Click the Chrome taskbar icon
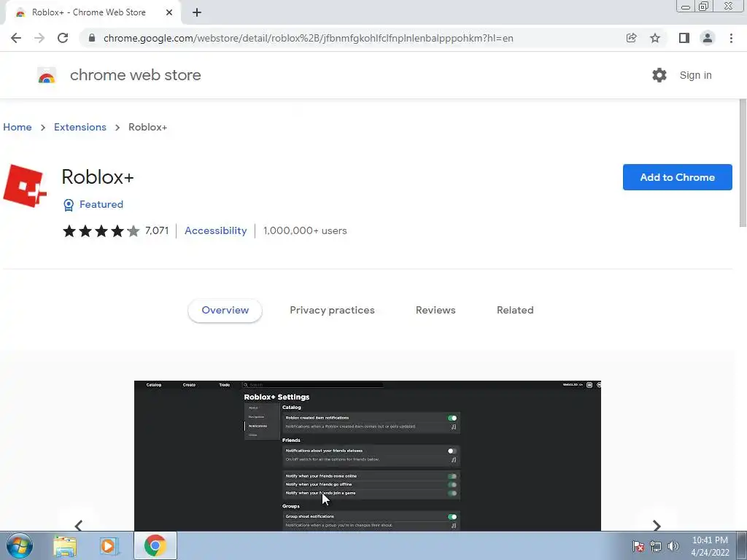Viewport: 747px width, 560px height. point(155,545)
